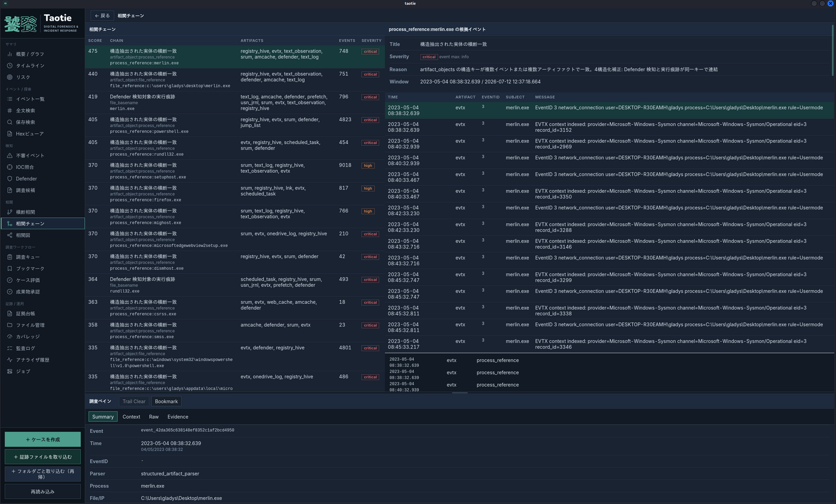Open the リスク target icon
Viewport: 836px width, 504px height.
(9, 77)
